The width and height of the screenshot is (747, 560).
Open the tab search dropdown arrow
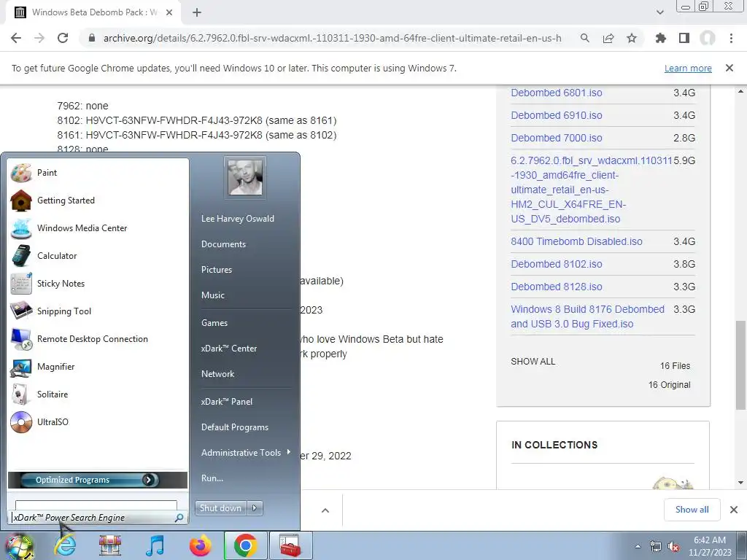coord(659,12)
